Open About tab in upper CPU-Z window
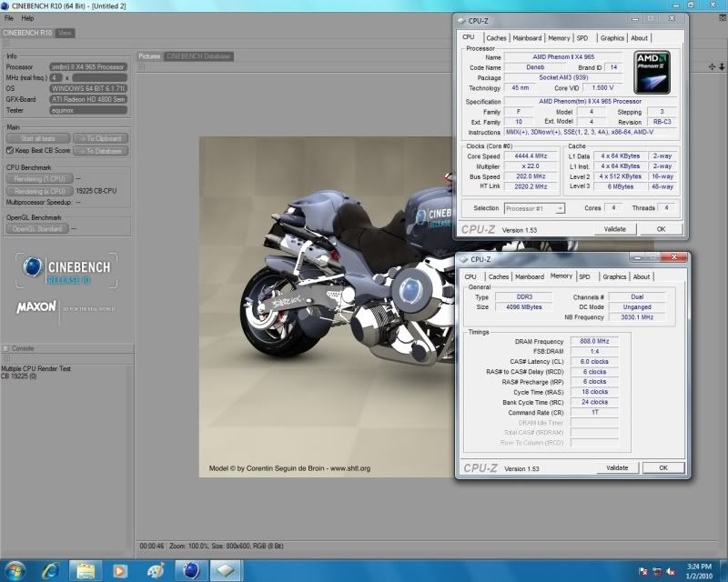Viewport: 728px width, 582px height. [x=639, y=38]
